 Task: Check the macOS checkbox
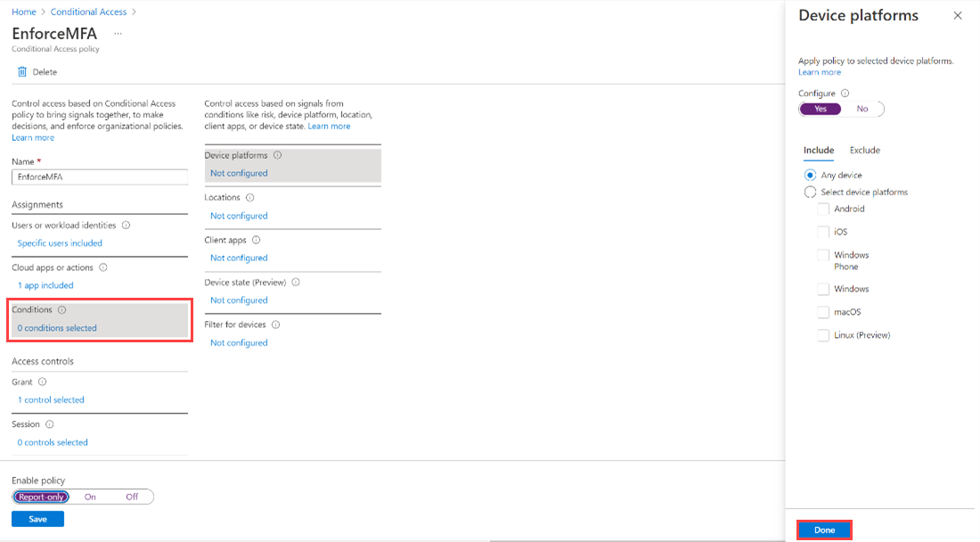click(x=823, y=311)
